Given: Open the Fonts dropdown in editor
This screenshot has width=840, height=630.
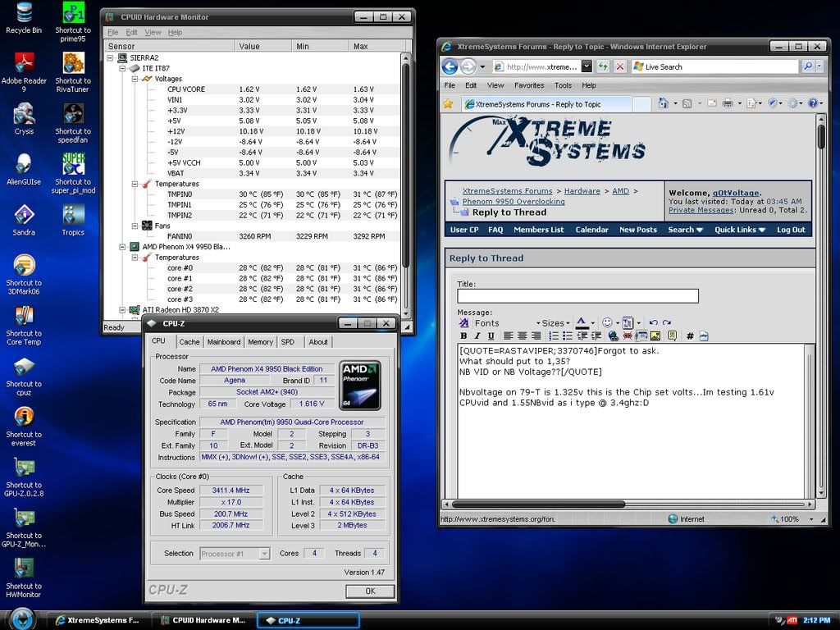Looking at the screenshot, I should tap(507, 323).
